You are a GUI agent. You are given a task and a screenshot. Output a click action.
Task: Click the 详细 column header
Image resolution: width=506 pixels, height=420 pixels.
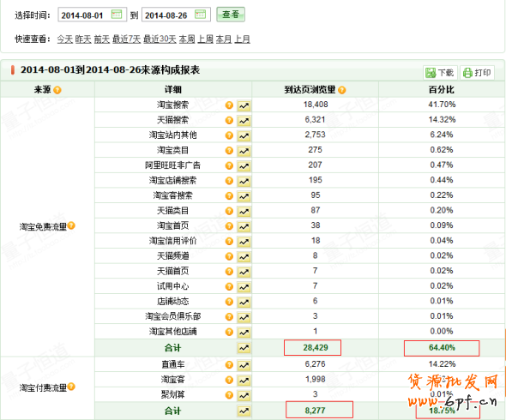[173, 90]
